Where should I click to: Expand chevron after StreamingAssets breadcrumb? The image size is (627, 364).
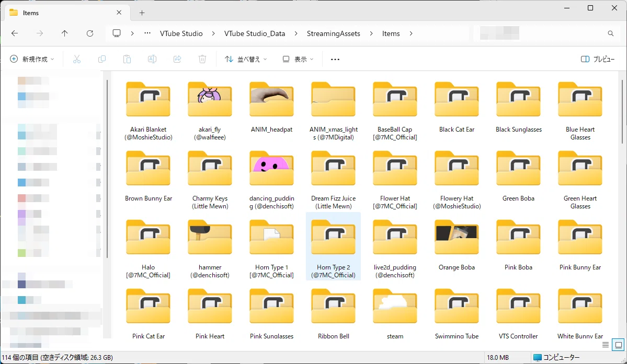click(371, 33)
